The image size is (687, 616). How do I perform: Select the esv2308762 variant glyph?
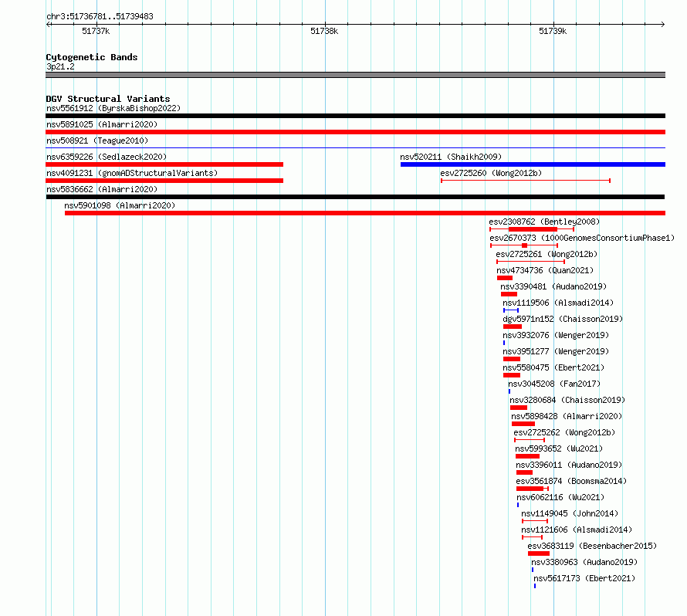(x=532, y=229)
